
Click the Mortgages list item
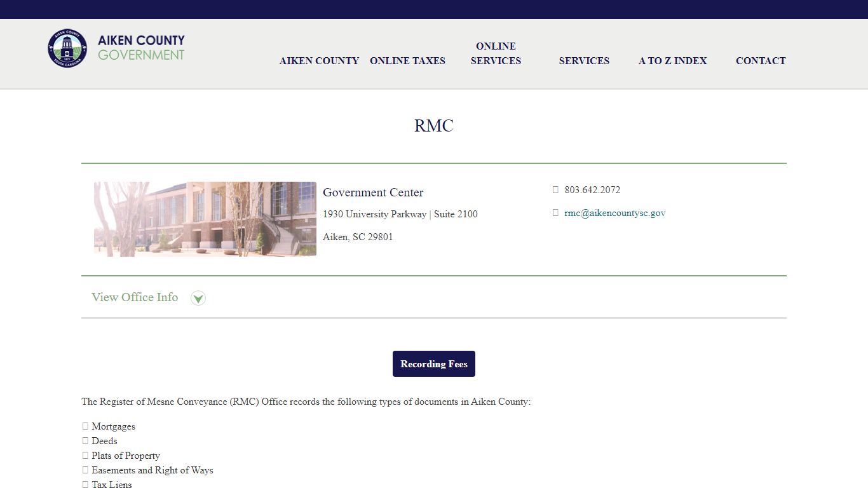click(113, 426)
